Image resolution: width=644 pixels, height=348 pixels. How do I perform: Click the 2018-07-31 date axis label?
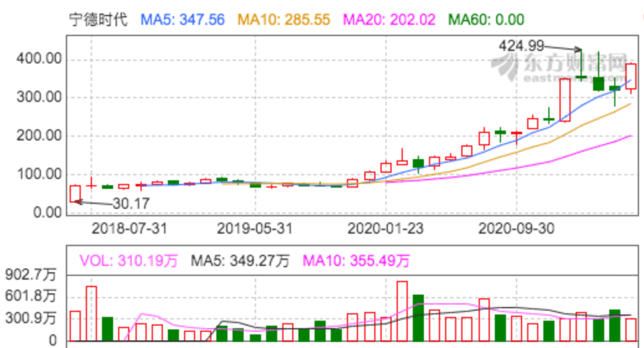click(x=129, y=229)
